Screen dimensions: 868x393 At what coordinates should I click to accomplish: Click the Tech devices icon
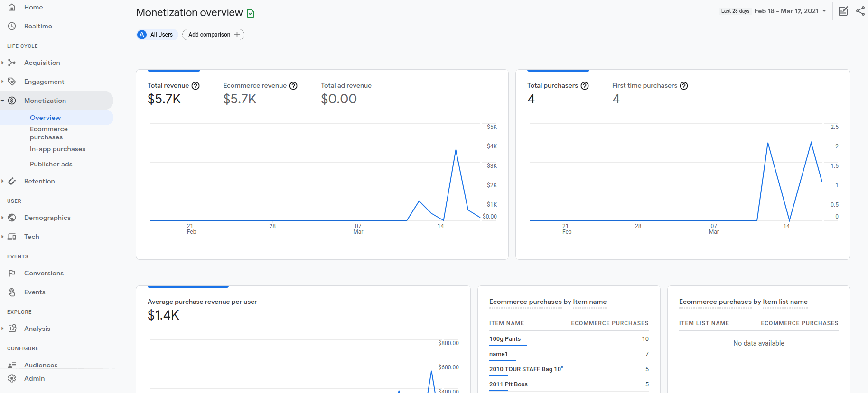(12, 237)
